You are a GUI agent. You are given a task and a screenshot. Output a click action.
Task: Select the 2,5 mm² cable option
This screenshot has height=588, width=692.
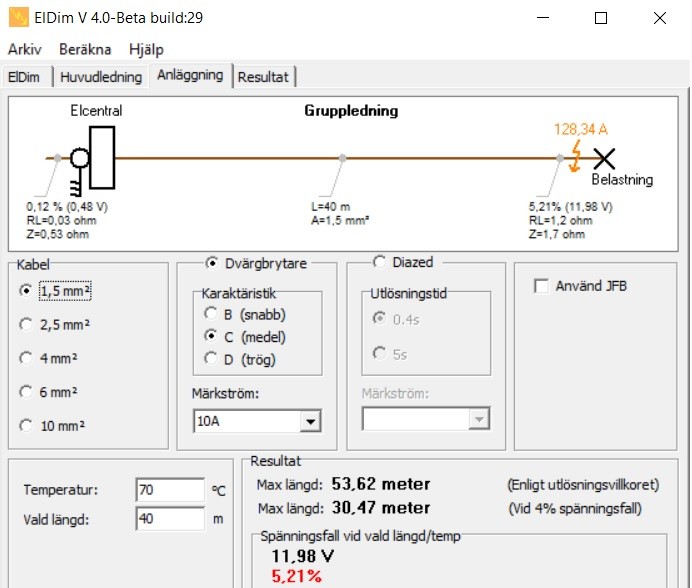pyautogui.click(x=26, y=324)
